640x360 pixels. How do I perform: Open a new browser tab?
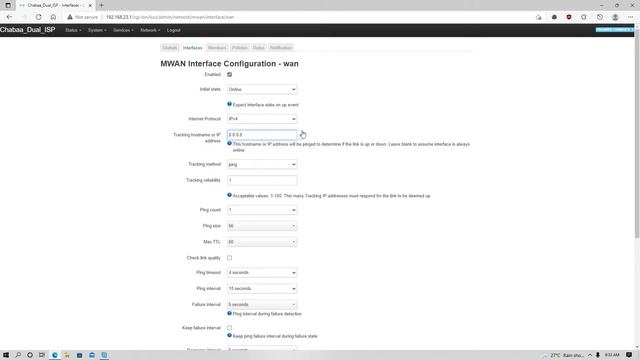(101, 5)
